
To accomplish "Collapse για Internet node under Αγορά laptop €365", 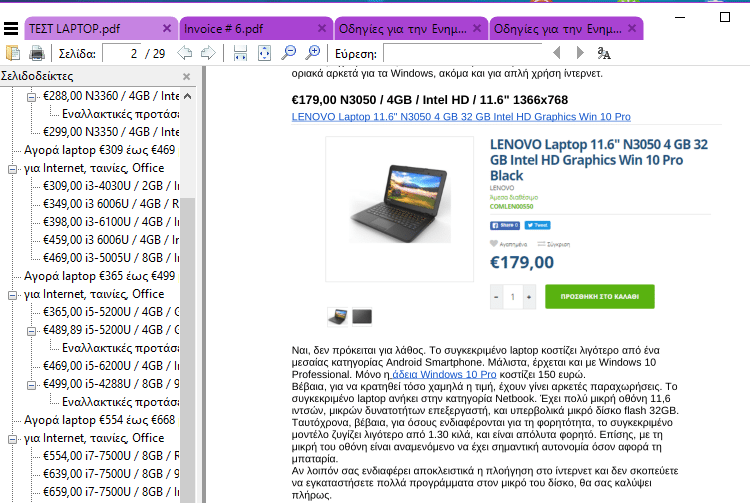I will pyautogui.click(x=12, y=295).
